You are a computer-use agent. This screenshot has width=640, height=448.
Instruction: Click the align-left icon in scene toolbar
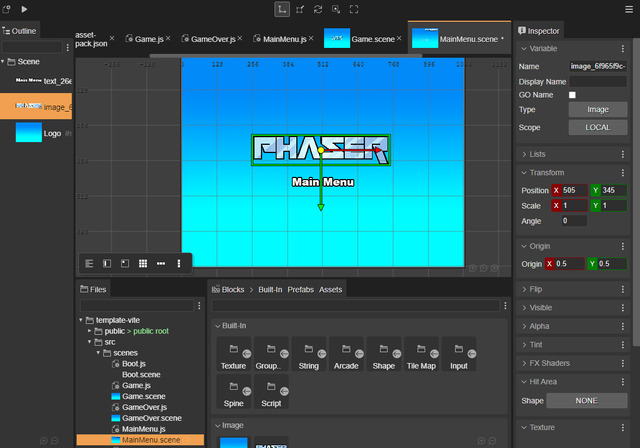(x=89, y=264)
